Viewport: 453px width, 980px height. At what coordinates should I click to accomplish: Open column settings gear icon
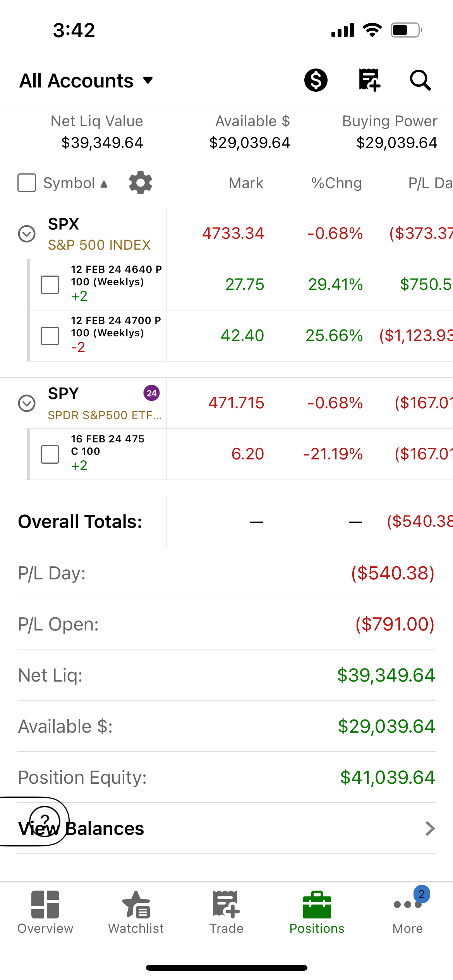pos(141,183)
